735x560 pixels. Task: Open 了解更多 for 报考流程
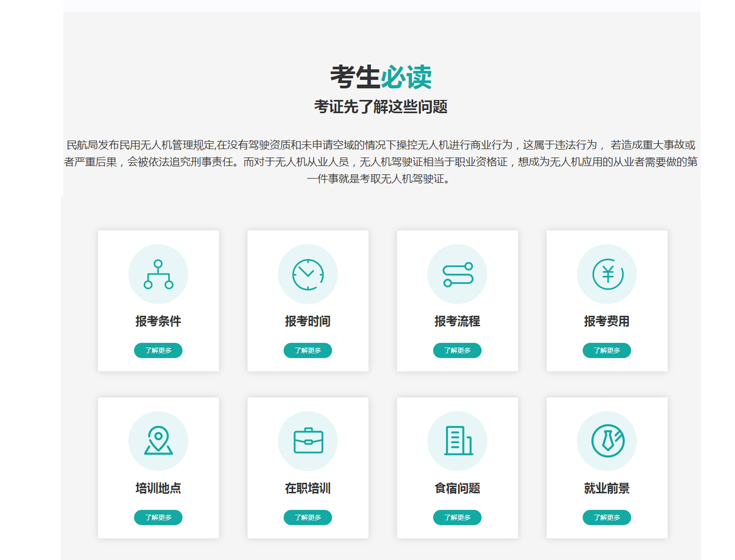pyautogui.click(x=457, y=350)
